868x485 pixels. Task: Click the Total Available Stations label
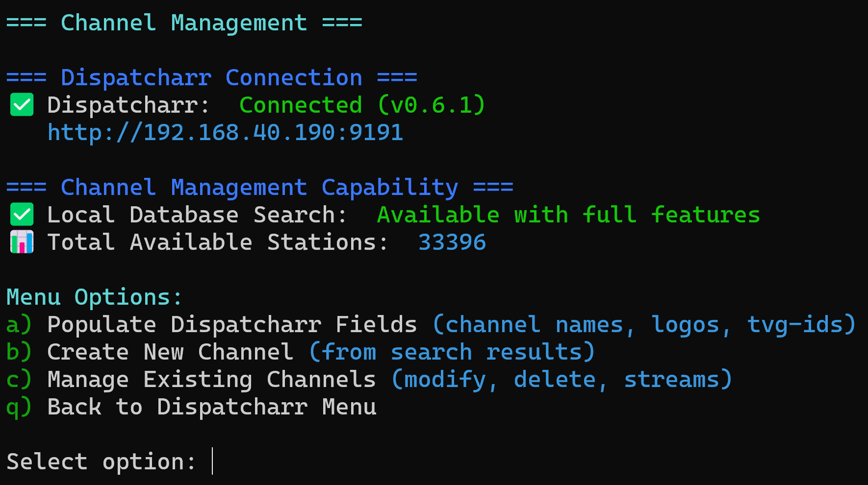coord(218,242)
